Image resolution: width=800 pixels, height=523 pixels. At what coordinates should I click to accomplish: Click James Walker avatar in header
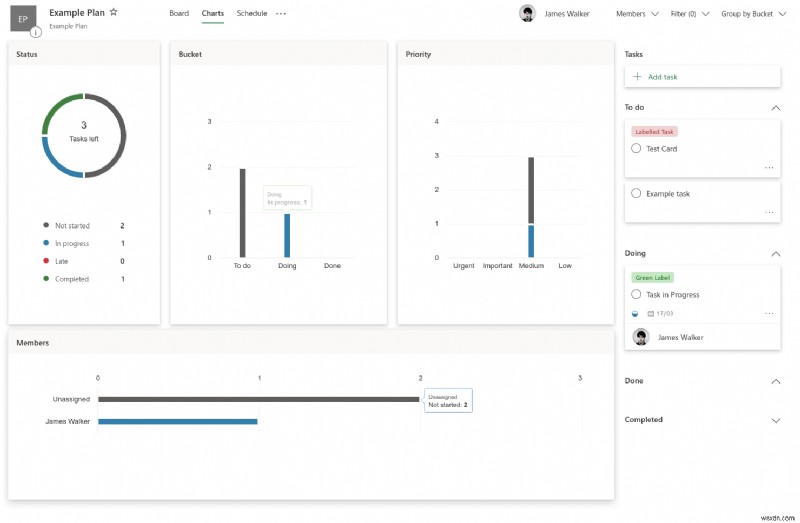(x=527, y=14)
